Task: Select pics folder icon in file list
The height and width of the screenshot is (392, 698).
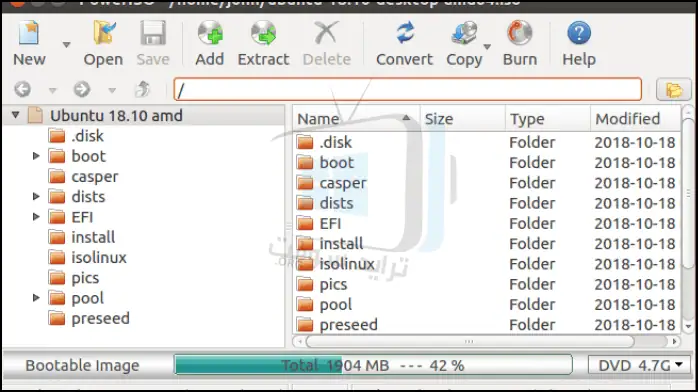Action: (x=305, y=284)
